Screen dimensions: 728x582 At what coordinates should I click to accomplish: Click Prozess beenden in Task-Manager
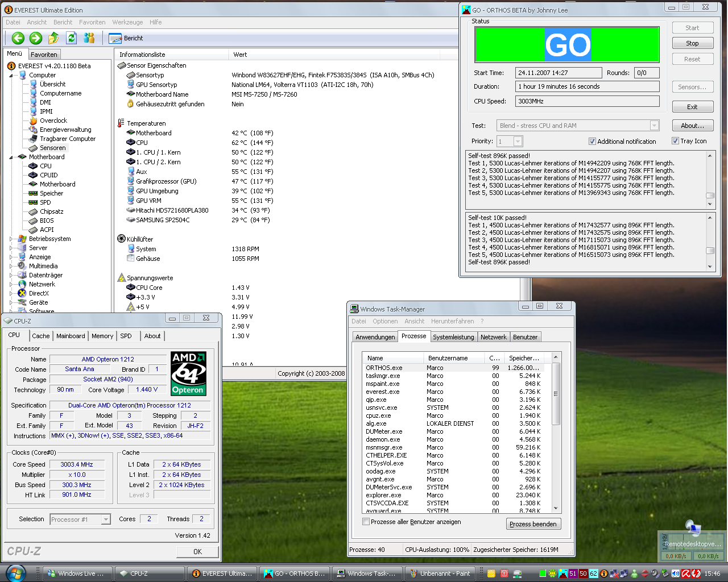tap(533, 524)
